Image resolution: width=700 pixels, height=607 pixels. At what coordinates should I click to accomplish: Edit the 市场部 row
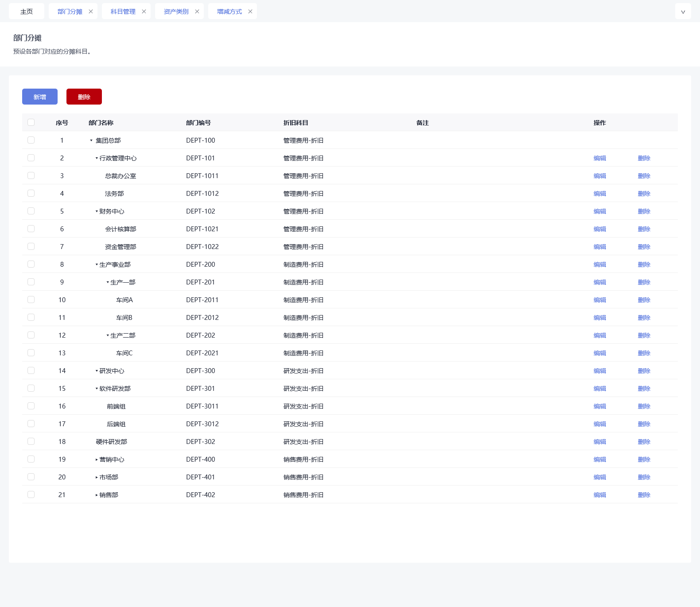click(600, 477)
